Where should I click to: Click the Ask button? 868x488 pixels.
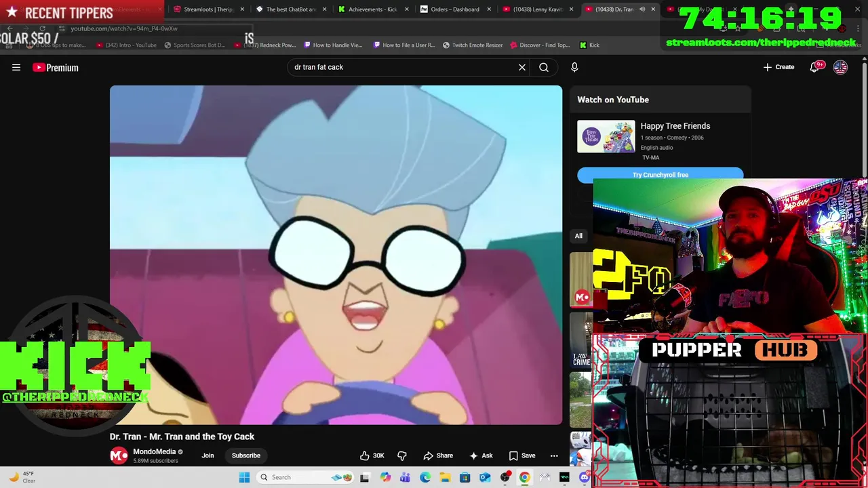point(481,455)
